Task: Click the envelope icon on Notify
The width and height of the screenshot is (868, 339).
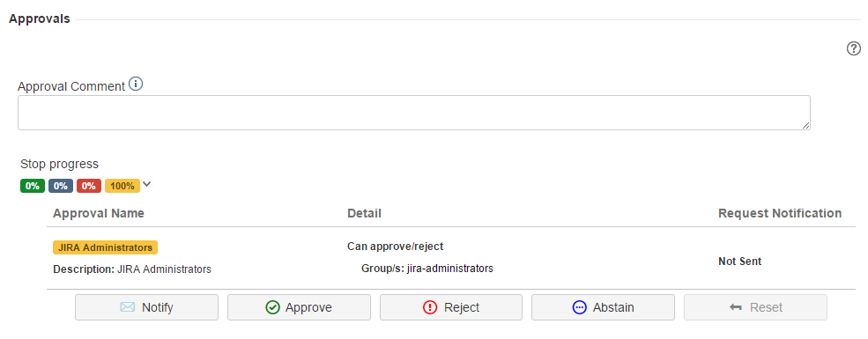Action: tap(127, 307)
